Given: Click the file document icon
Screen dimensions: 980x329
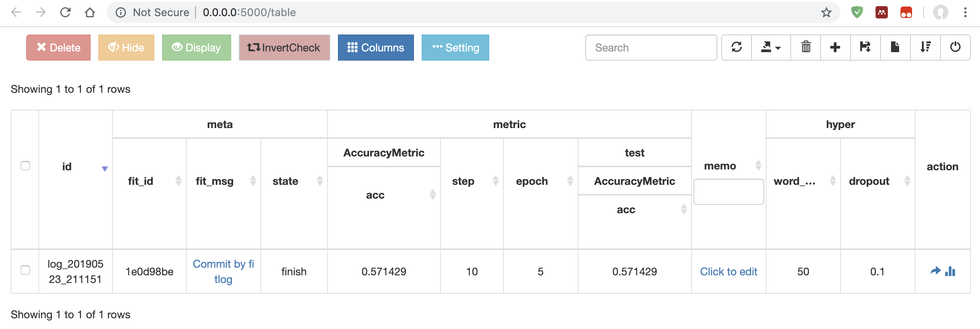Looking at the screenshot, I should (x=895, y=47).
